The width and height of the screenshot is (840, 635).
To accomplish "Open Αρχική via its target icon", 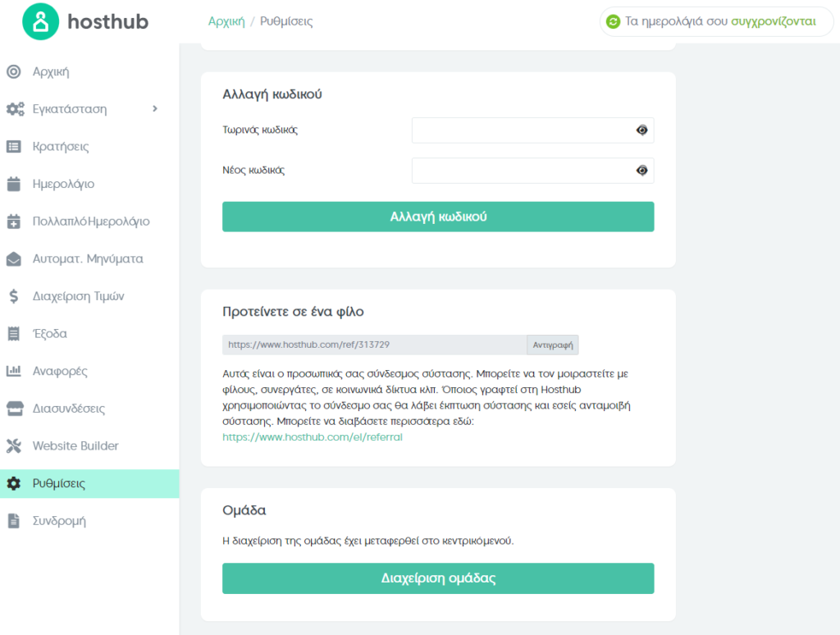I will (14, 71).
